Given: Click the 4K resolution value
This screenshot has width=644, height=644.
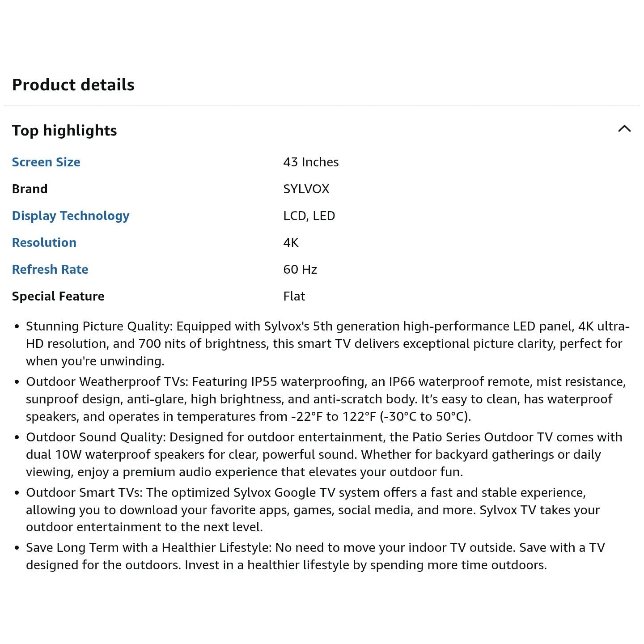Looking at the screenshot, I should point(291,242).
